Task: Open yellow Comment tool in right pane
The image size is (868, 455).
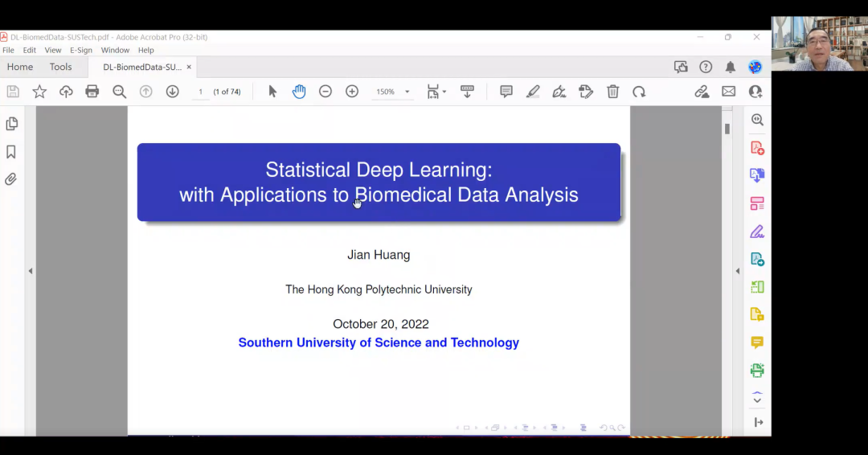Action: pos(757,342)
